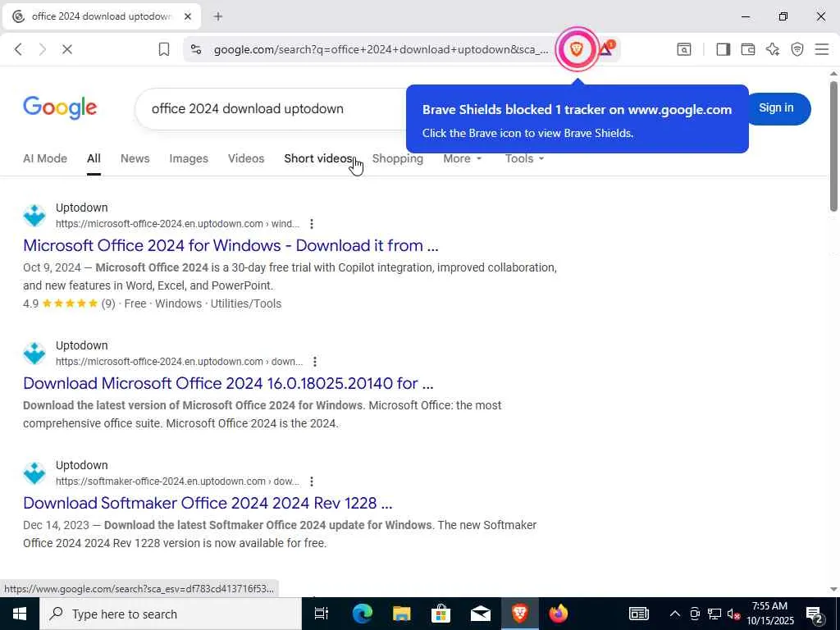Click the network tray icon
This screenshot has height=630, width=840.
[x=714, y=614]
